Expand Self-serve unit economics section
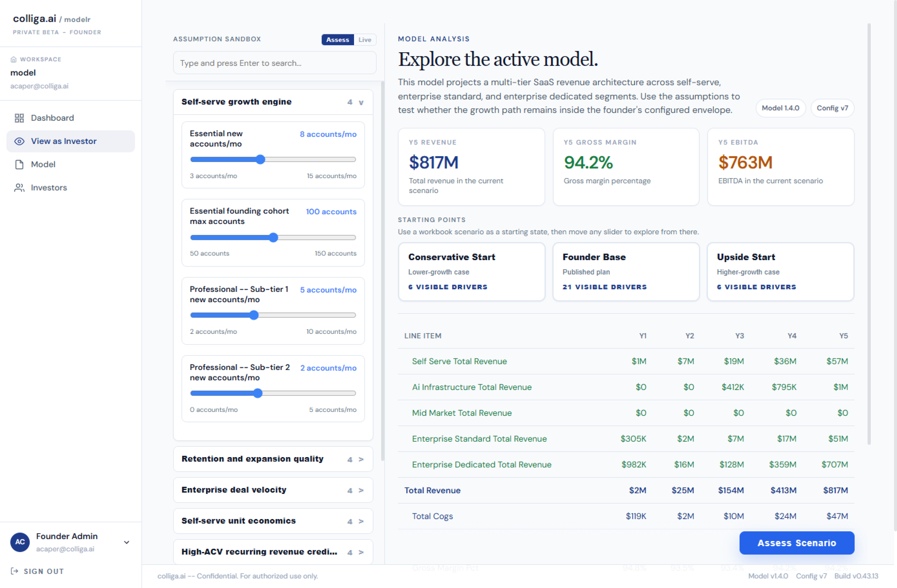This screenshot has height=588, width=897. (x=273, y=521)
